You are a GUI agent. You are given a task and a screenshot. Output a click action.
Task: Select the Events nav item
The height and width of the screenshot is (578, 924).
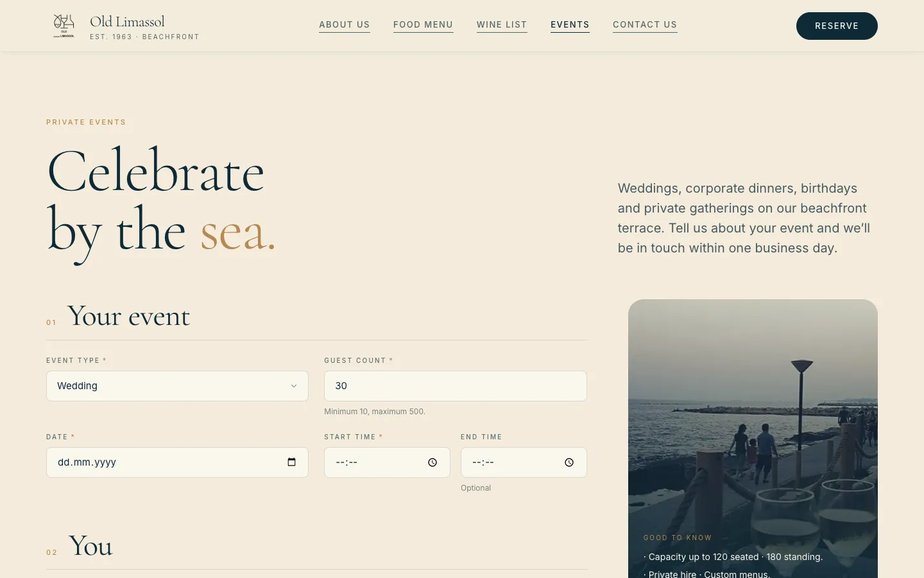[570, 25]
